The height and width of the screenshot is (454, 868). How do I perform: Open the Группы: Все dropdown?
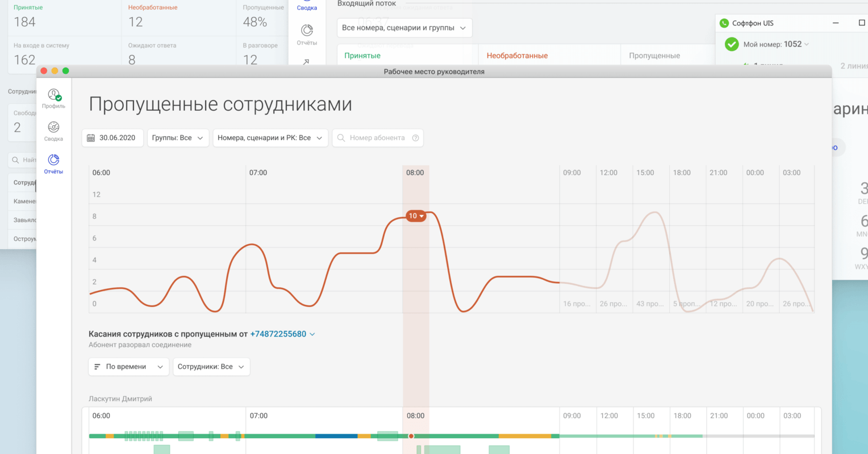(178, 138)
